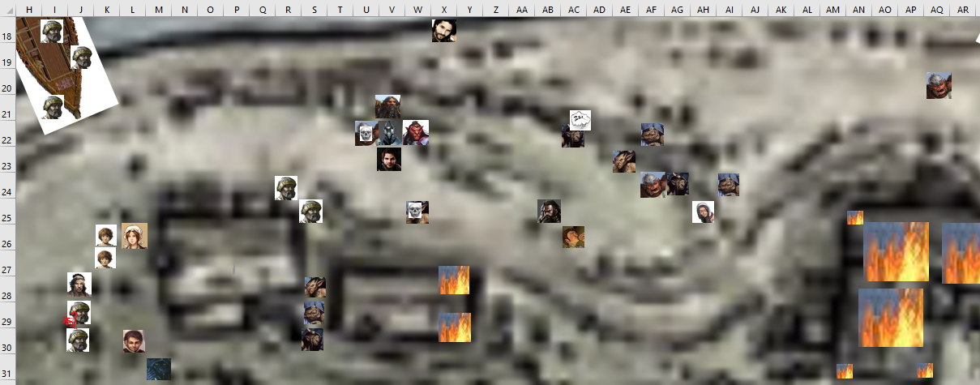This screenshot has width=980, height=385.
Task: Select the headband bearded man token in J28
Action: 79,284
